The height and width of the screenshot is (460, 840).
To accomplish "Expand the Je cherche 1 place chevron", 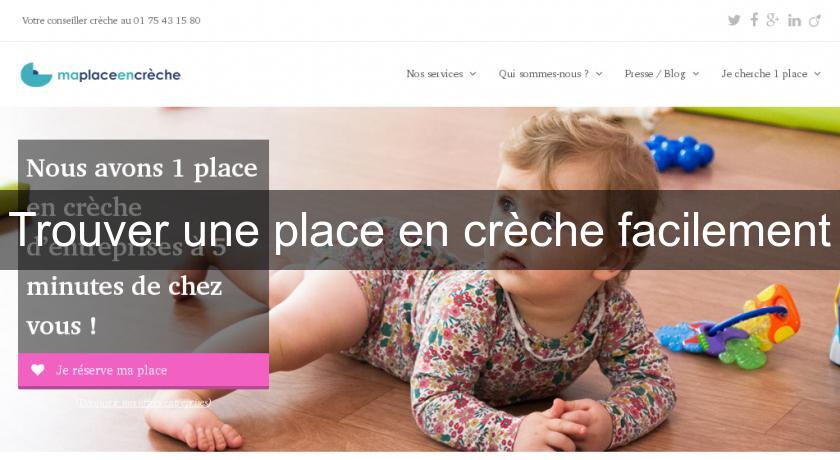I will point(817,74).
